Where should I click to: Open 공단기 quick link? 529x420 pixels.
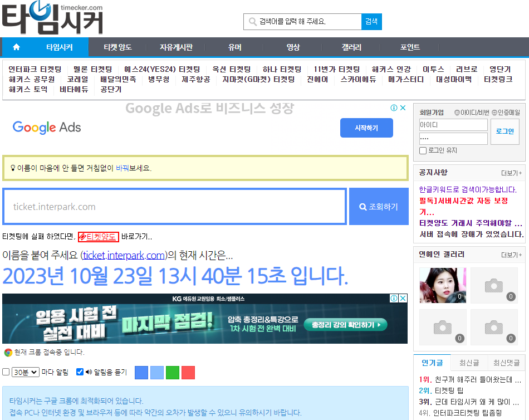(111, 90)
